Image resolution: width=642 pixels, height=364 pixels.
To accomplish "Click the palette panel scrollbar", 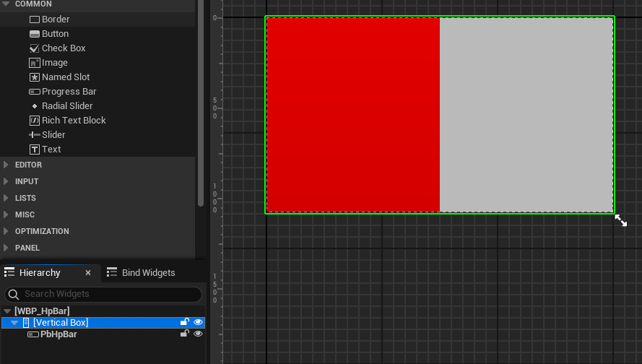I will pyautogui.click(x=201, y=103).
